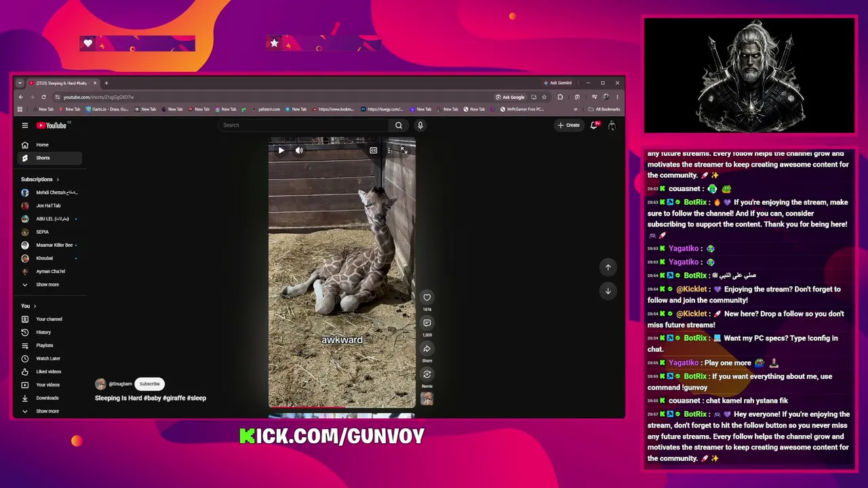
Task: Open comments on the Short
Action: pyautogui.click(x=427, y=323)
